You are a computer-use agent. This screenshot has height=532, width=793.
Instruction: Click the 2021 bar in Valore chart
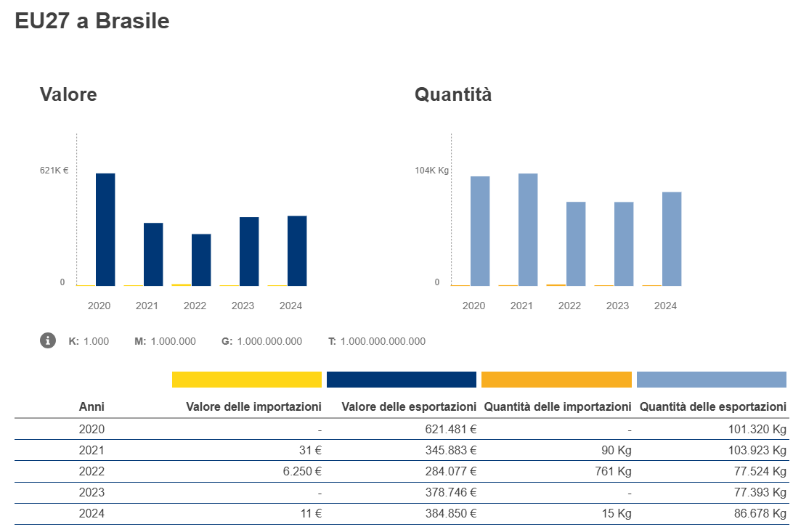153,254
